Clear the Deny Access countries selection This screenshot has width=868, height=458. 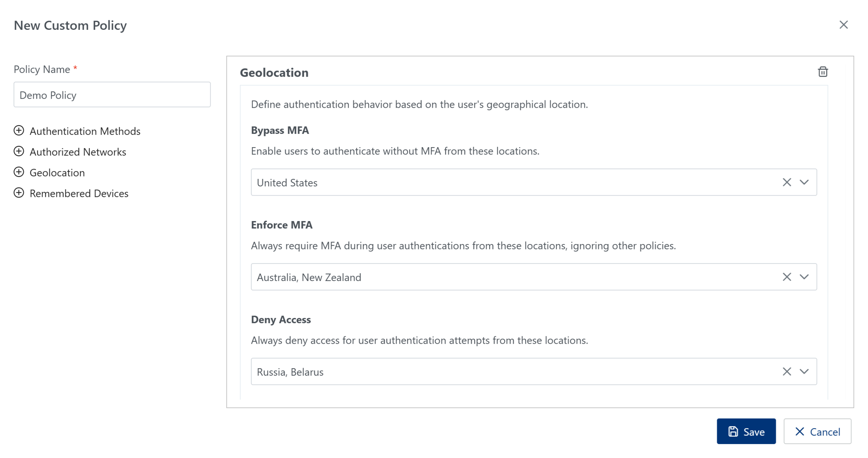[787, 372]
